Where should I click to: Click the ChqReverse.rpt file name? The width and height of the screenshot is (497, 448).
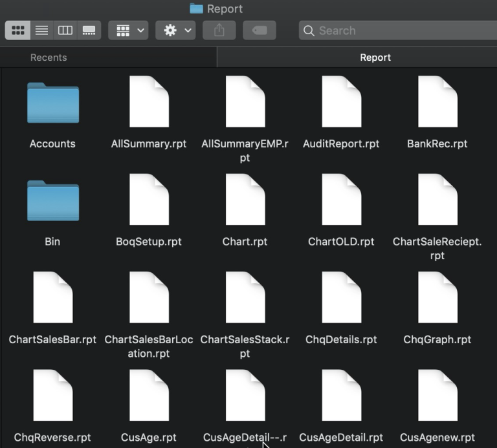(52, 438)
